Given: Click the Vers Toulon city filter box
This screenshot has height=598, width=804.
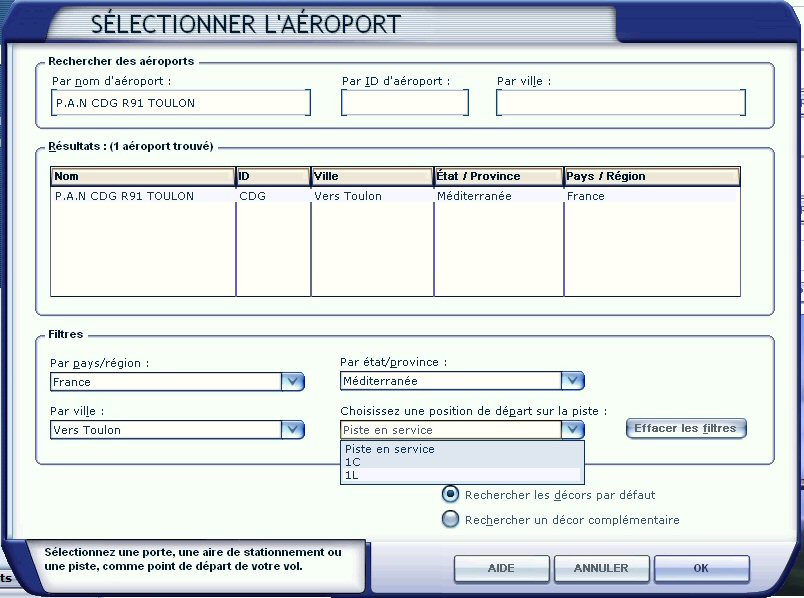Looking at the screenshot, I should click(x=166, y=429).
